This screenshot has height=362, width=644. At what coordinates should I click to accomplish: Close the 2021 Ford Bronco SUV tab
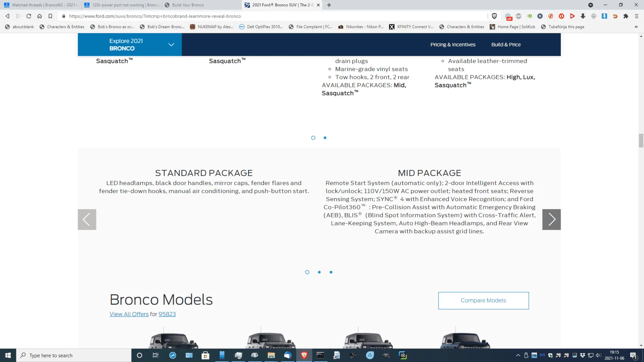coord(318,5)
